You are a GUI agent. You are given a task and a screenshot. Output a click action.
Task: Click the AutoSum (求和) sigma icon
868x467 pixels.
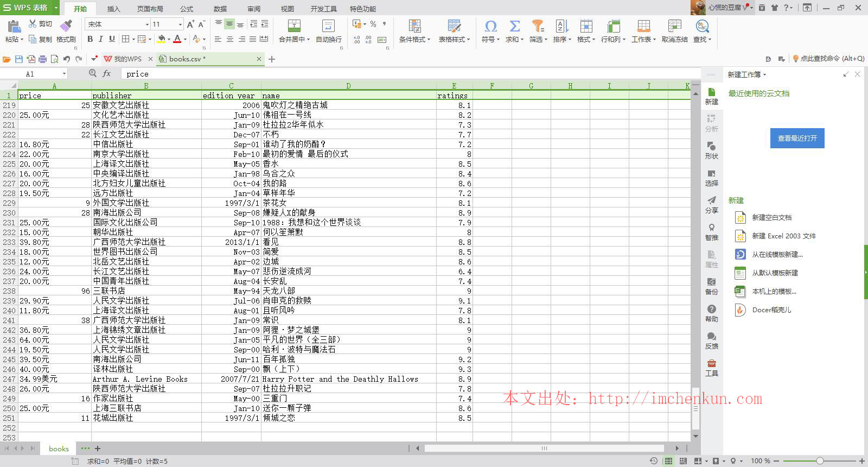click(514, 26)
